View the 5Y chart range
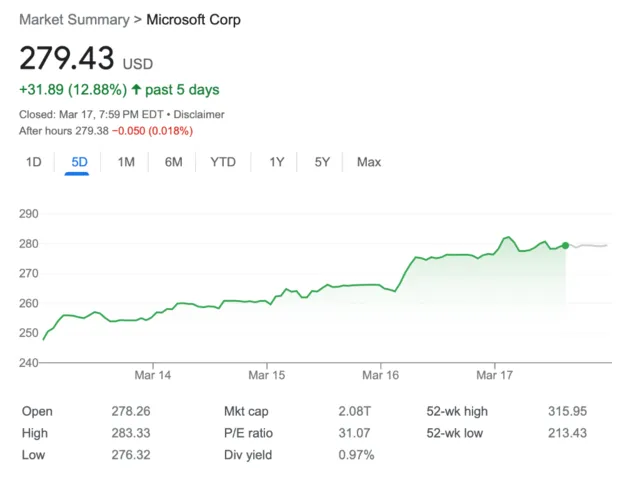 tap(322, 162)
